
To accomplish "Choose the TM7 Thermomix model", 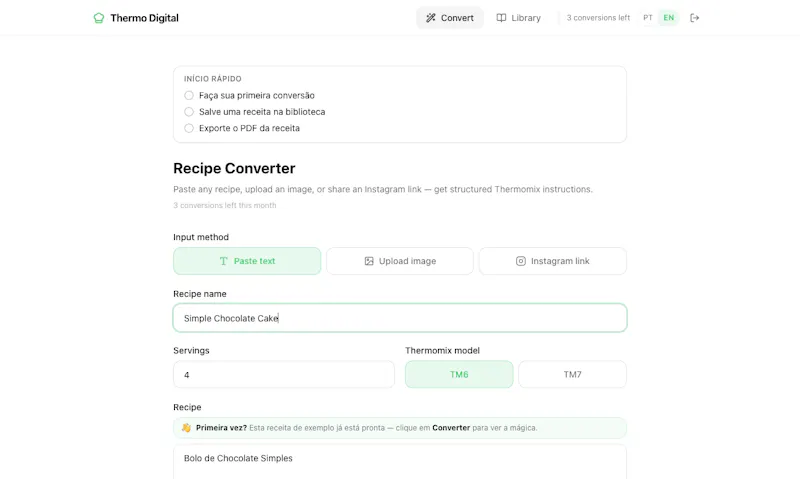I will (x=572, y=374).
